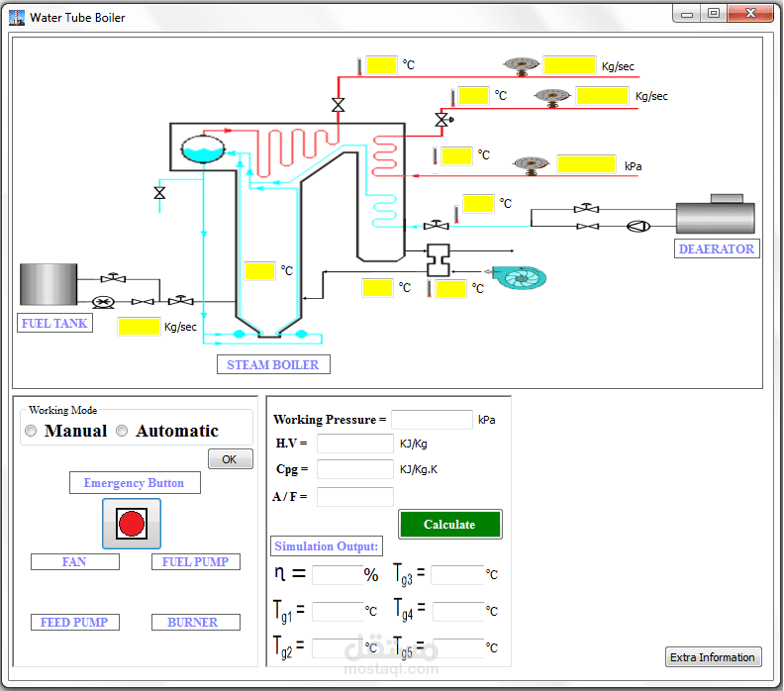Click the drum blowdown valve icon

coord(159,192)
